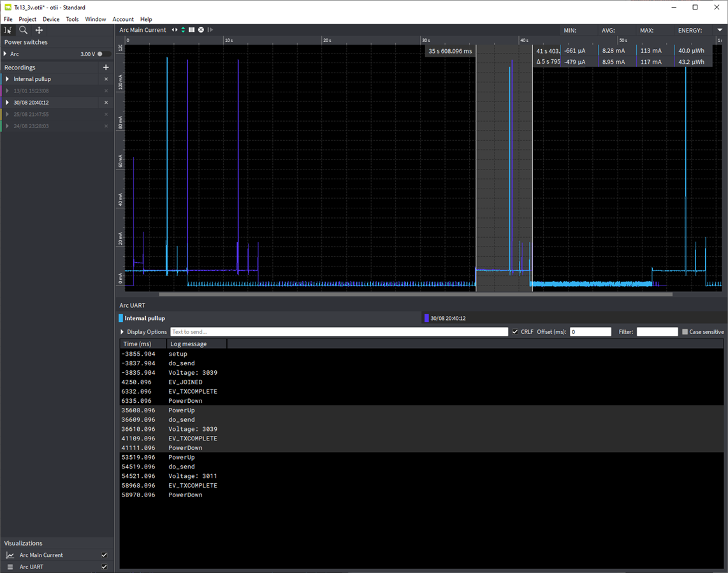Image resolution: width=728 pixels, height=573 pixels.
Task: Enable the Case sensitive checkbox
Action: [x=685, y=332]
